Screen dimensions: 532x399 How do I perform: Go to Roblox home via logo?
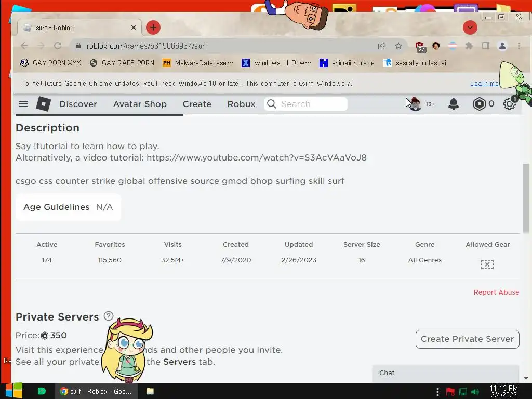pyautogui.click(x=44, y=104)
